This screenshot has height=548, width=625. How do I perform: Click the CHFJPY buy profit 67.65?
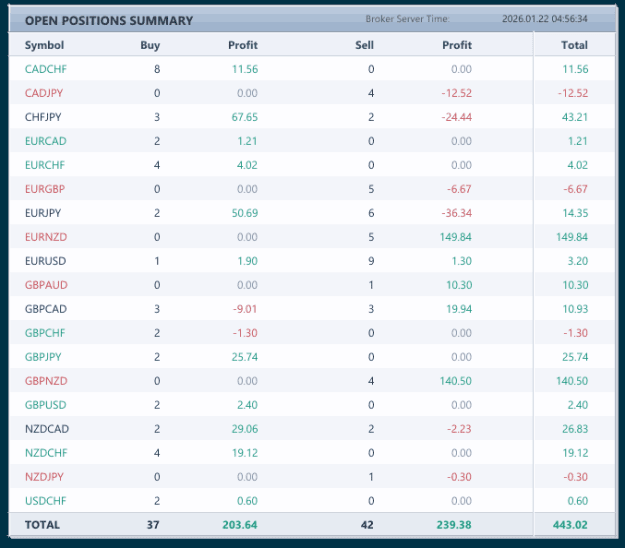[245, 117]
